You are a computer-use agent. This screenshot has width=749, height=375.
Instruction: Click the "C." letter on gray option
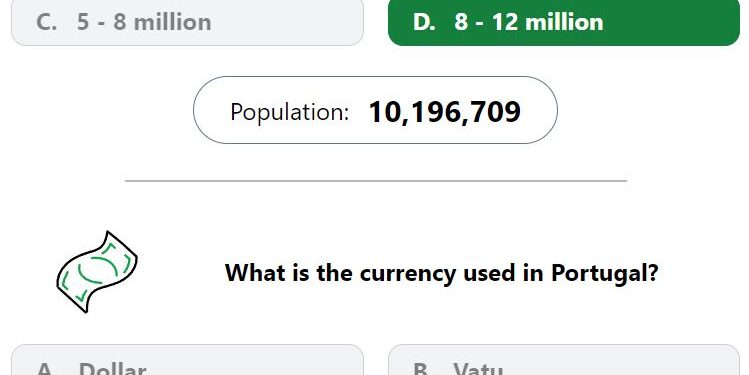[46, 22]
